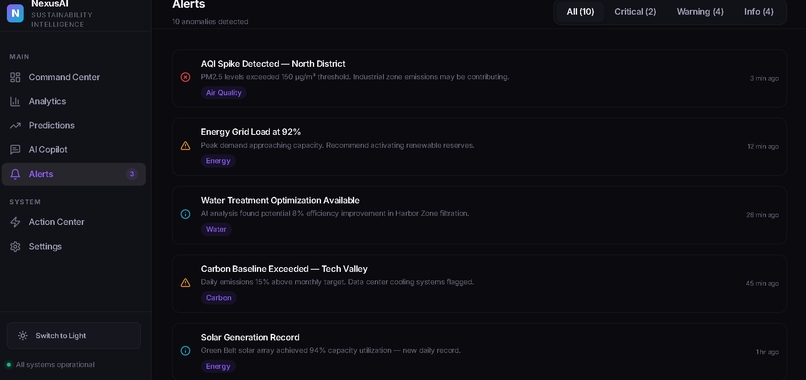Click the Harbor Zone filtration description
806x380 pixels.
tap(335, 213)
